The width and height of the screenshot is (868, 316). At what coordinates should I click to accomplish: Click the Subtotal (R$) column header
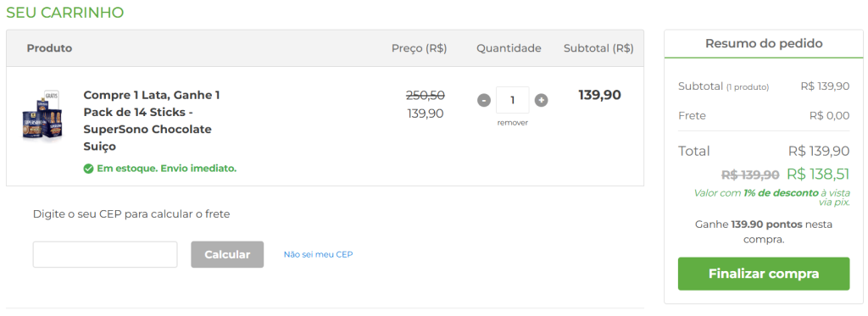coord(598,48)
